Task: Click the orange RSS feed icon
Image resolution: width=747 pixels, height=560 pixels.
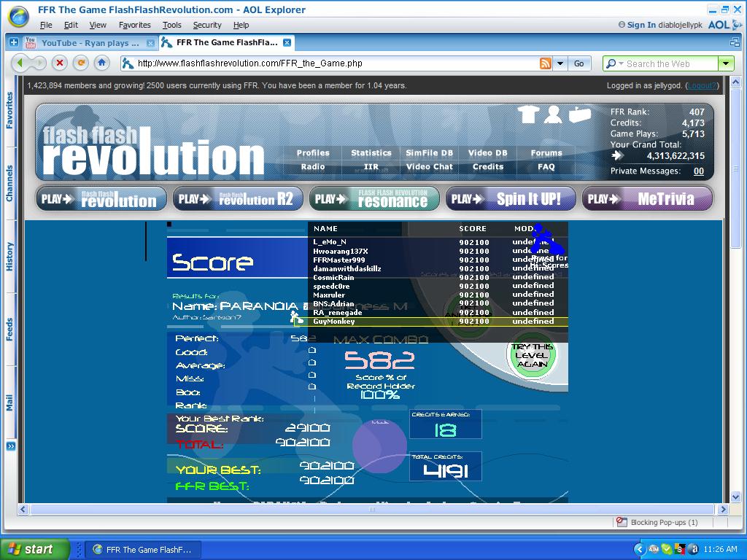Action: point(545,63)
